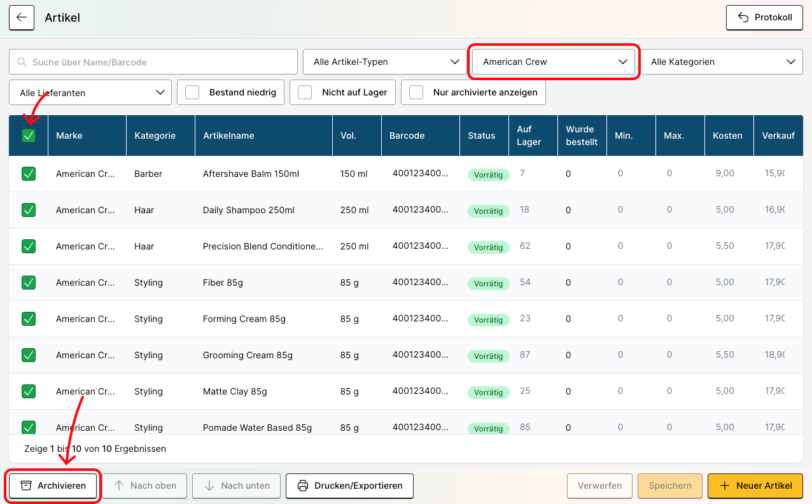
Task: Open the Alle Kategorien dropdown
Action: click(x=722, y=62)
